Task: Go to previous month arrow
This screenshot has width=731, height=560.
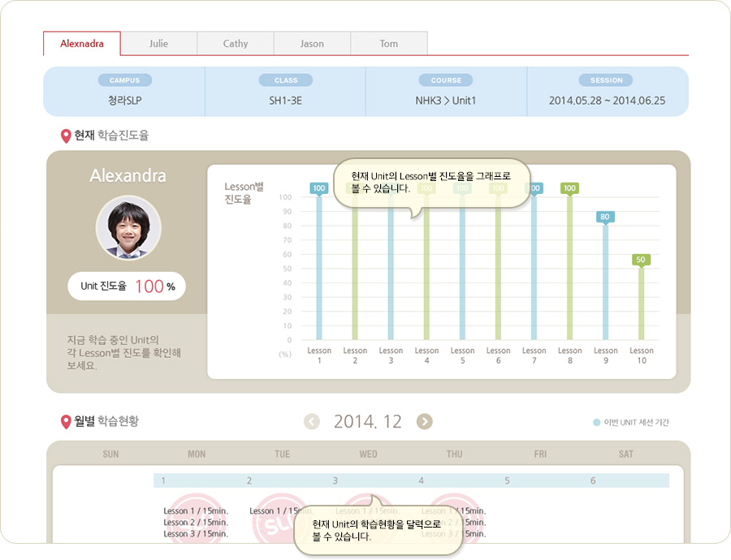Action: [311, 422]
